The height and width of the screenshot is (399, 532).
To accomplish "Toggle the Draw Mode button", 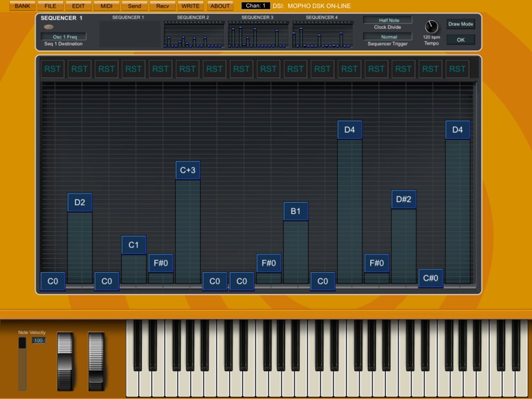I will tap(460, 24).
